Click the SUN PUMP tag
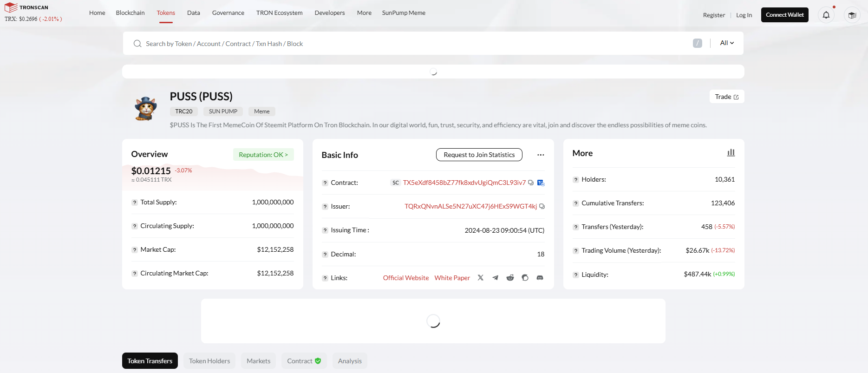The height and width of the screenshot is (373, 868). (x=223, y=111)
